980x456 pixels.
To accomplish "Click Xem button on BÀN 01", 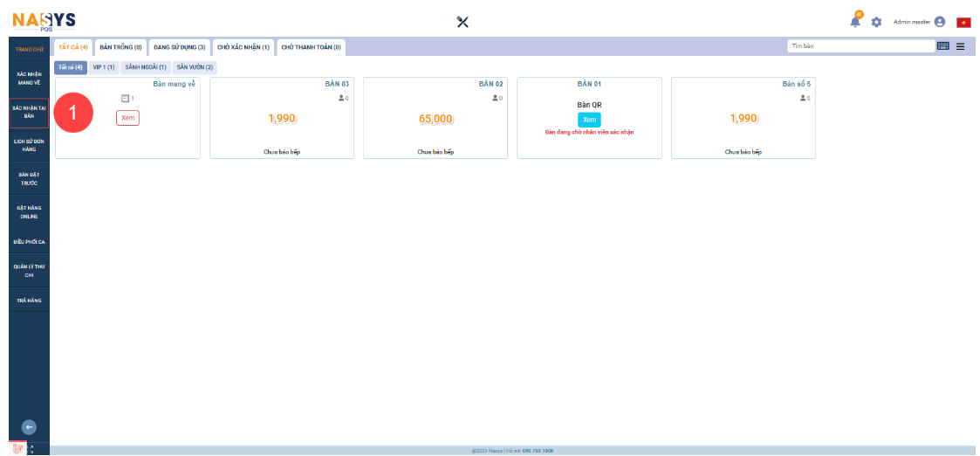I will [589, 120].
